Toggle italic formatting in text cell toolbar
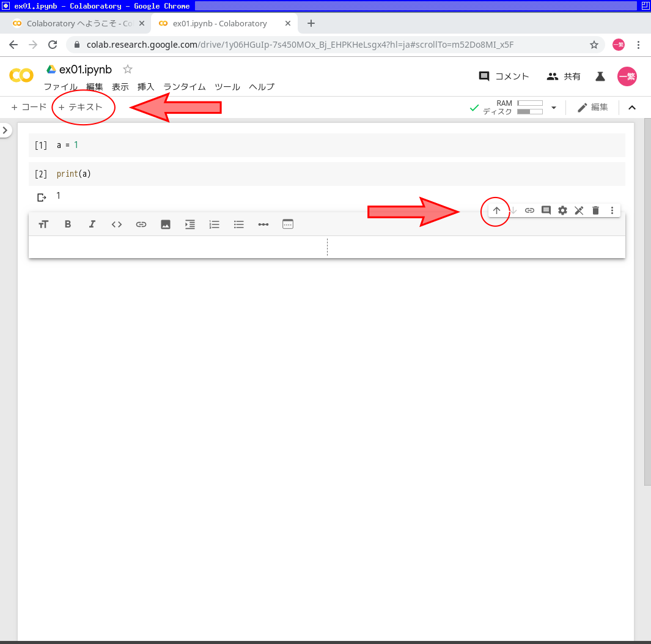The height and width of the screenshot is (644, 651). tap(92, 224)
